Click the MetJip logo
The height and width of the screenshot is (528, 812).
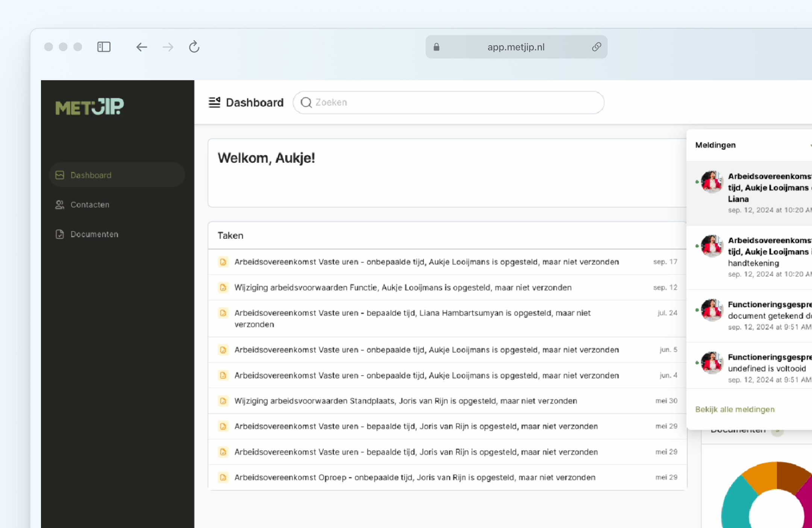tap(90, 107)
